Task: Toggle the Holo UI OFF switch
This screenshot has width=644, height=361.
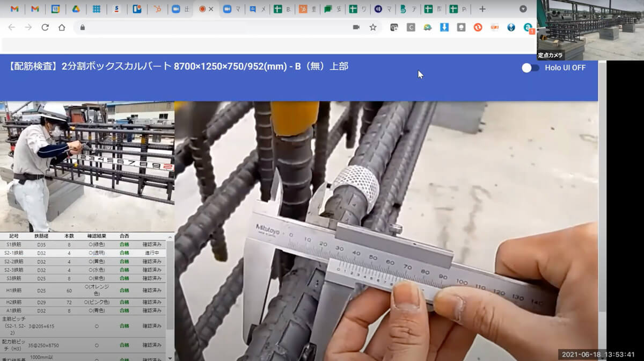Action: [x=530, y=68]
